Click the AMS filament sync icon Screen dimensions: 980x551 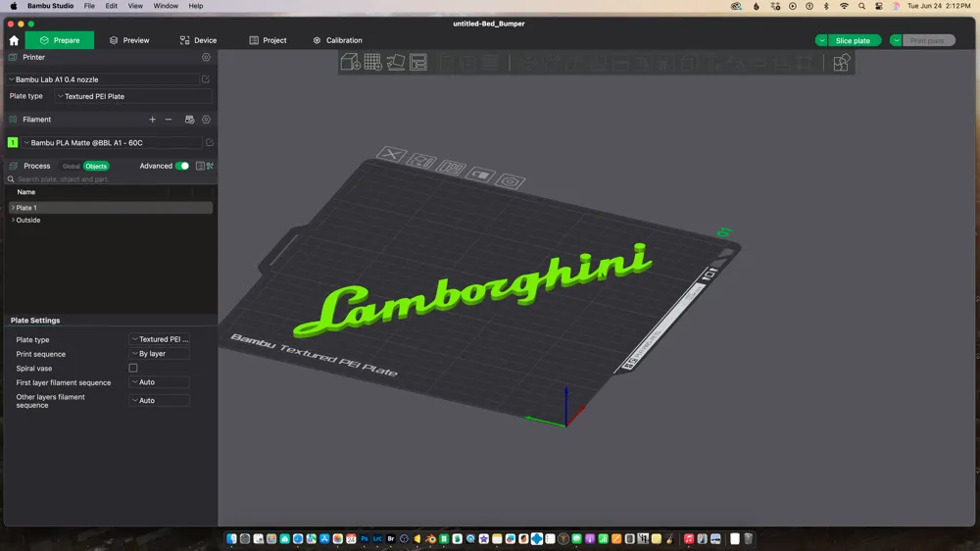click(190, 120)
